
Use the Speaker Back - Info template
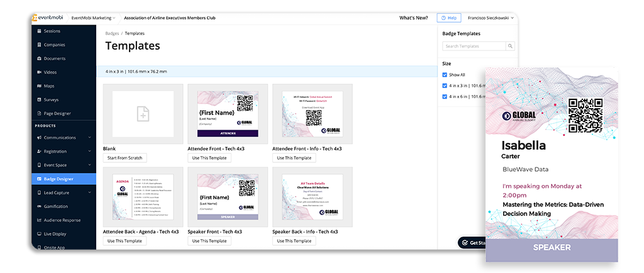294,241
